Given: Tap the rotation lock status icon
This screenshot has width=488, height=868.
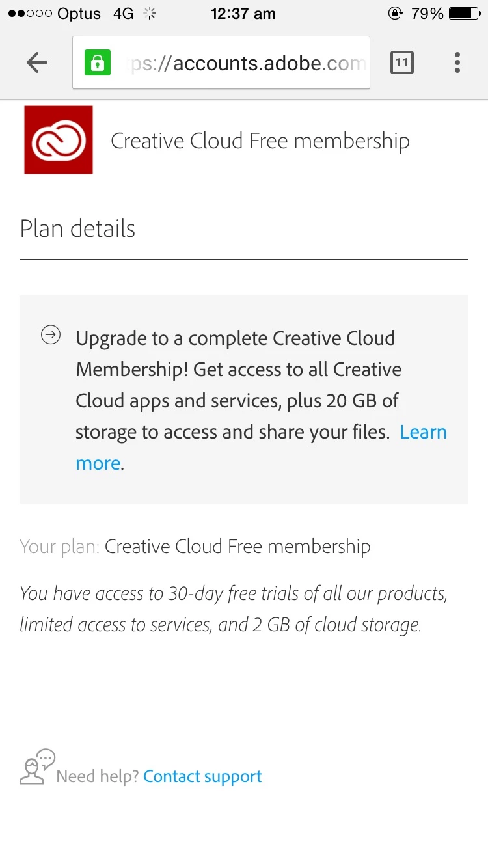Looking at the screenshot, I should (395, 14).
